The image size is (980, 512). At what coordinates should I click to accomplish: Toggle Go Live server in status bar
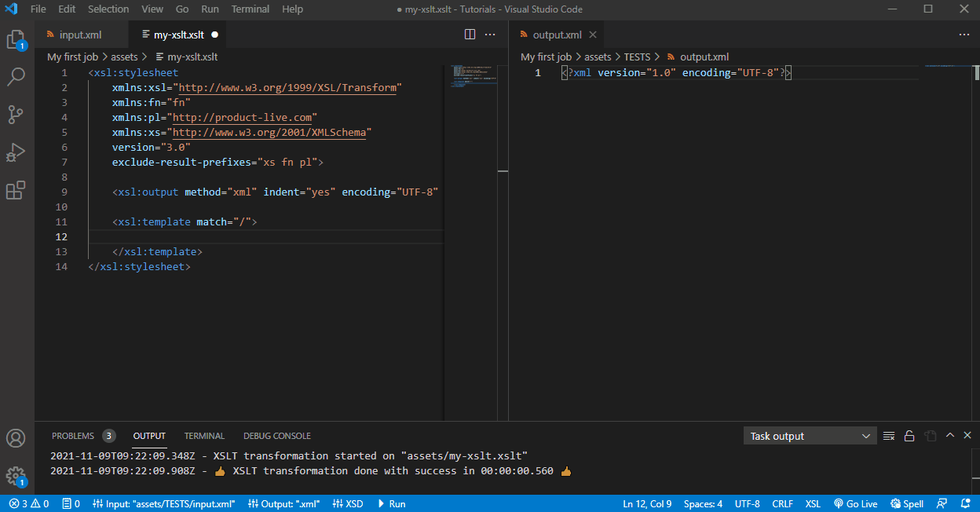[x=855, y=503]
